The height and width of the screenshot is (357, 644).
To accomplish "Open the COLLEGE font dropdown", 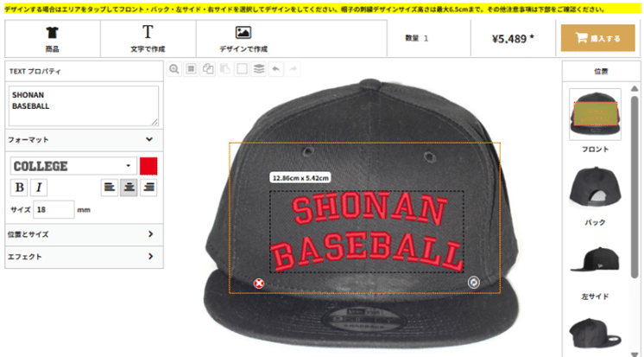I will tap(73, 166).
